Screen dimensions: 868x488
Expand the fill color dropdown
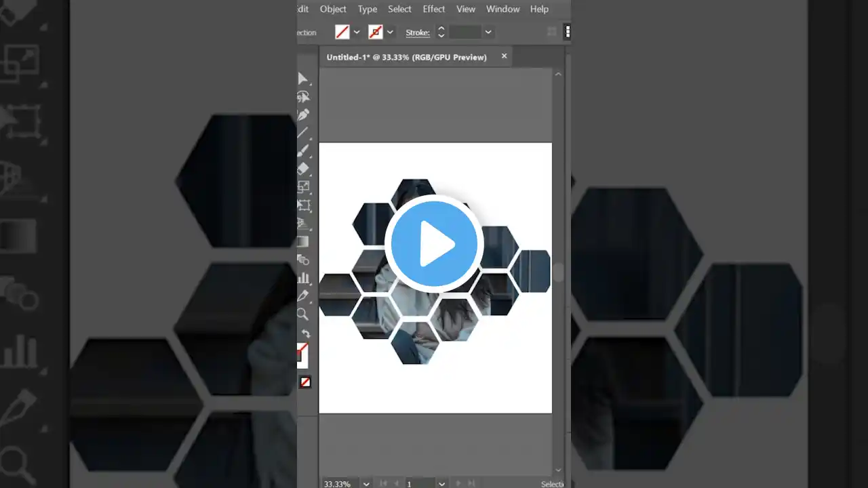[357, 33]
